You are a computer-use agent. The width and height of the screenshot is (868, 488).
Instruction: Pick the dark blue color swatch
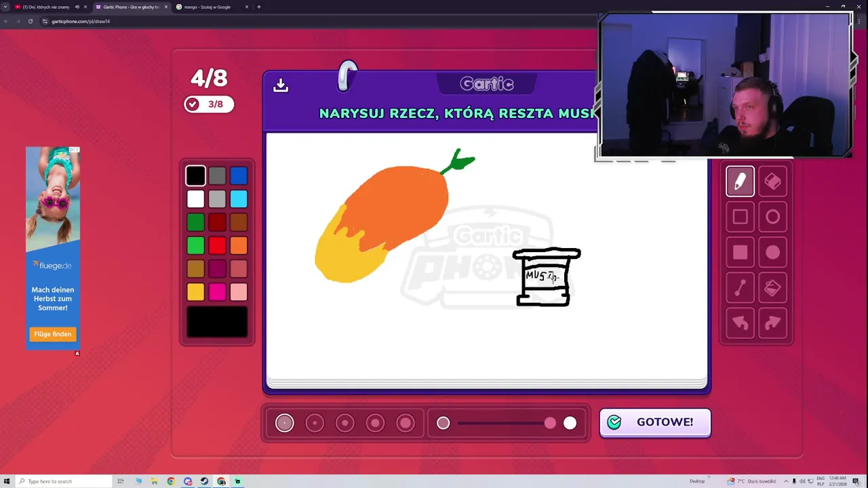(239, 176)
